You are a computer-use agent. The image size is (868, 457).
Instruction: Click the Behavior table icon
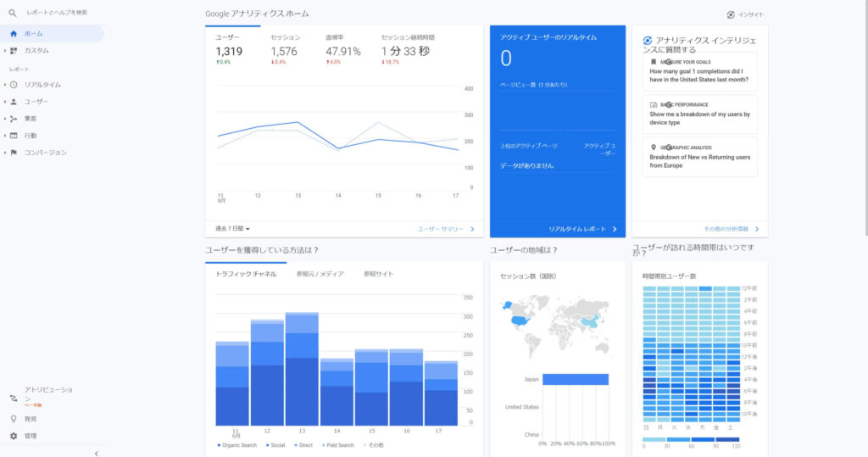(x=14, y=136)
